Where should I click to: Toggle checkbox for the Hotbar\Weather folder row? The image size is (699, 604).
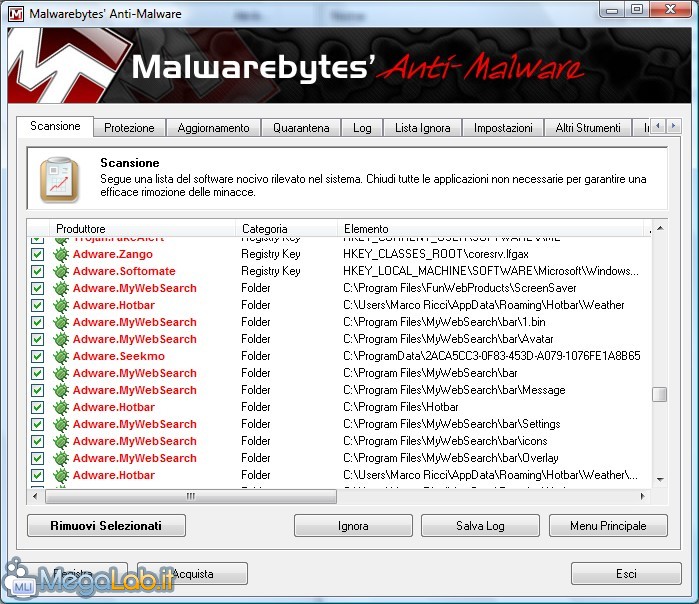coord(37,305)
